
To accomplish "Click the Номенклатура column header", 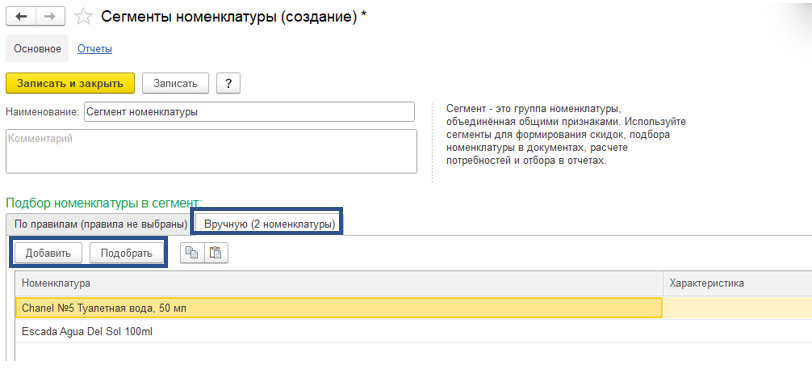I will pyautogui.click(x=339, y=283).
